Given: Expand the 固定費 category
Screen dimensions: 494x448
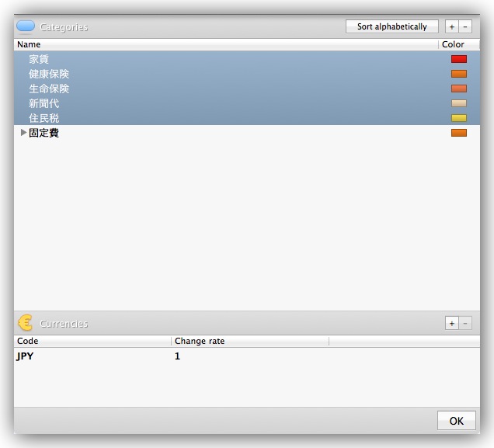Looking at the screenshot, I should pyautogui.click(x=23, y=133).
